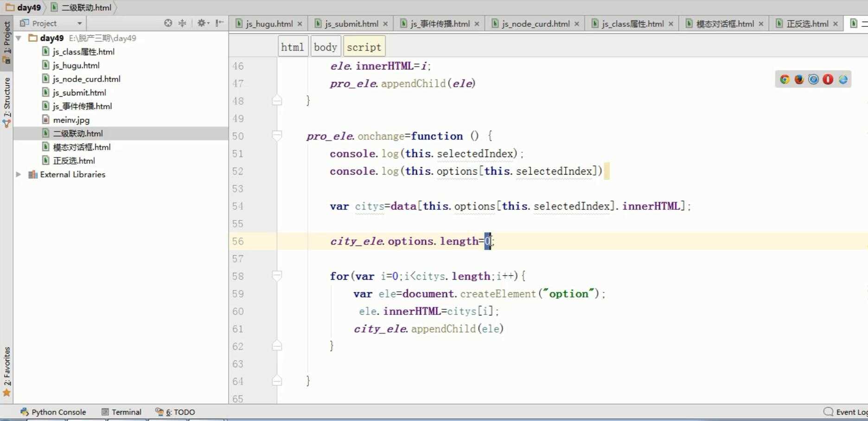Screen dimensions: 868x421
Task: Select js_submit.html in project tree
Action: coord(79,92)
